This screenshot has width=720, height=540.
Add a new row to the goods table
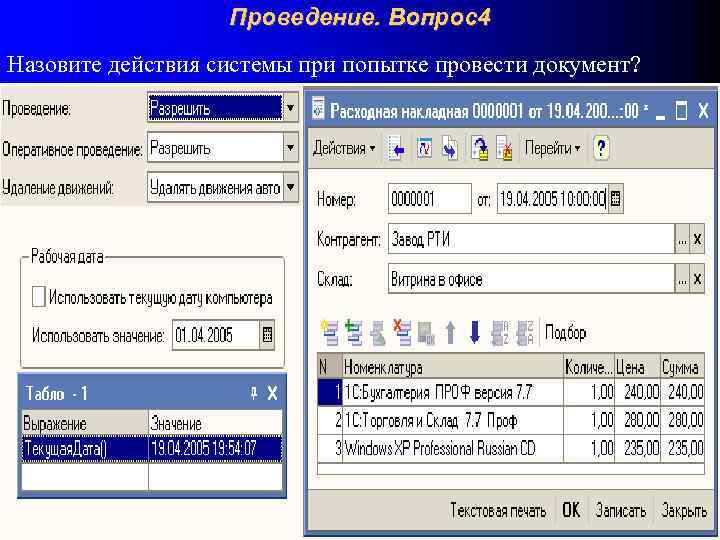pos(329,332)
